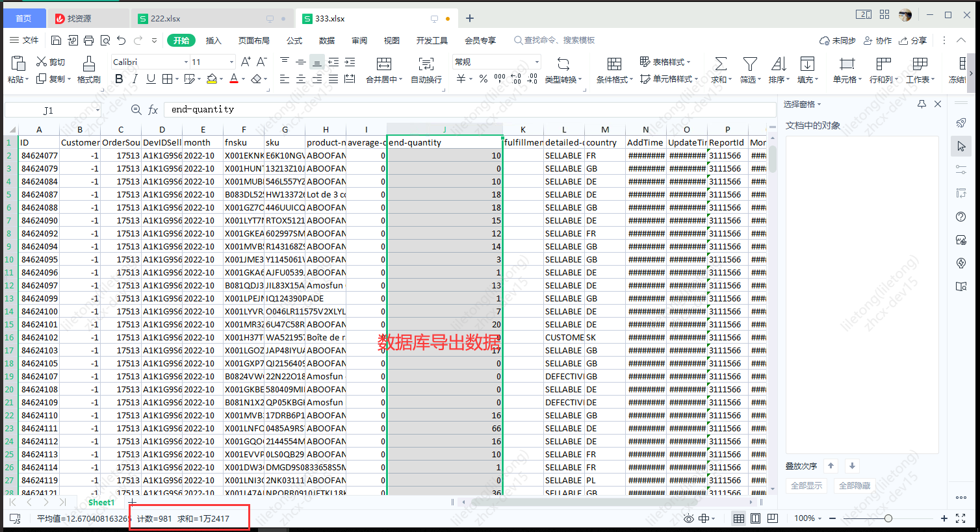This screenshot has width=980, height=532.
Task: Toggle bold formatting
Action: 118,79
